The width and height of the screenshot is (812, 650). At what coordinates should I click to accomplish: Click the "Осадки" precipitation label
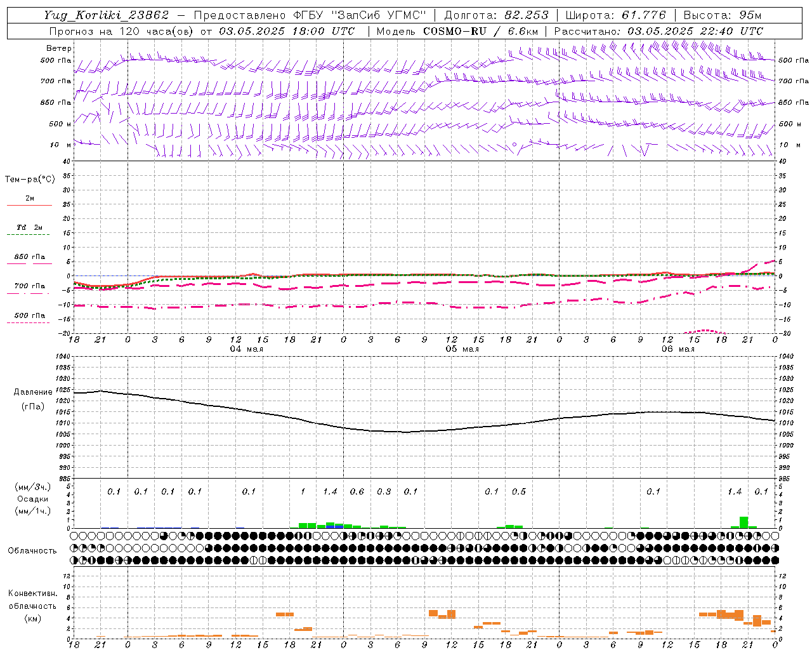coord(33,499)
